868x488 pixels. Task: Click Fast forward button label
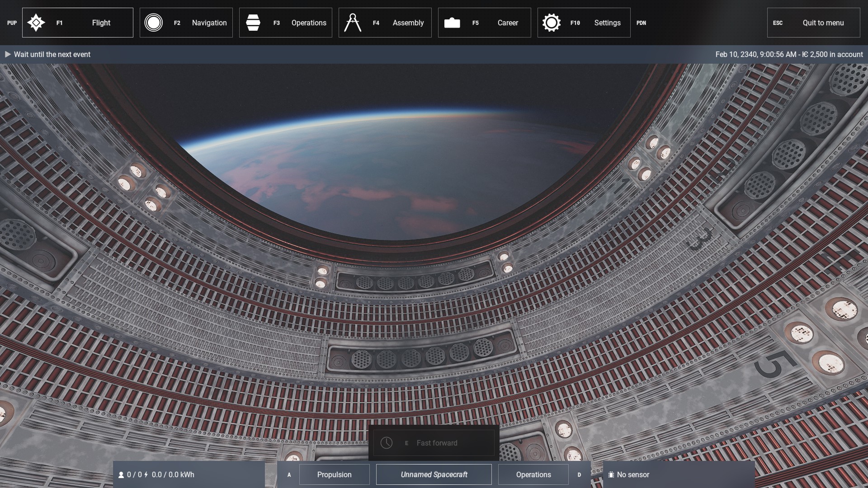point(437,443)
